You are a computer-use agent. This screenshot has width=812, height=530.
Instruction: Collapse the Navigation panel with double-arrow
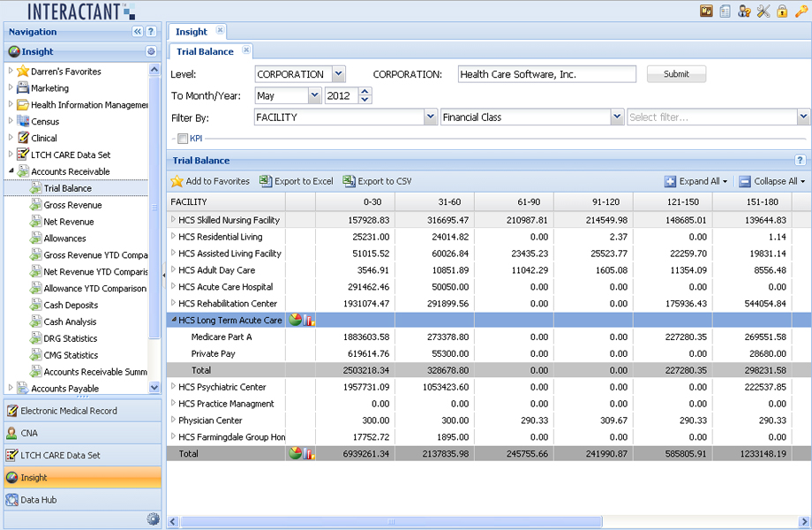tap(138, 32)
